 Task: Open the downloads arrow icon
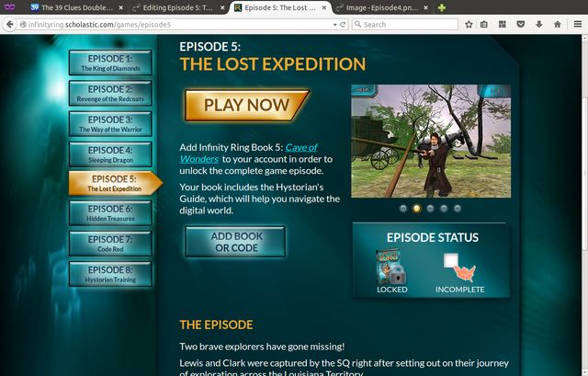[x=539, y=25]
